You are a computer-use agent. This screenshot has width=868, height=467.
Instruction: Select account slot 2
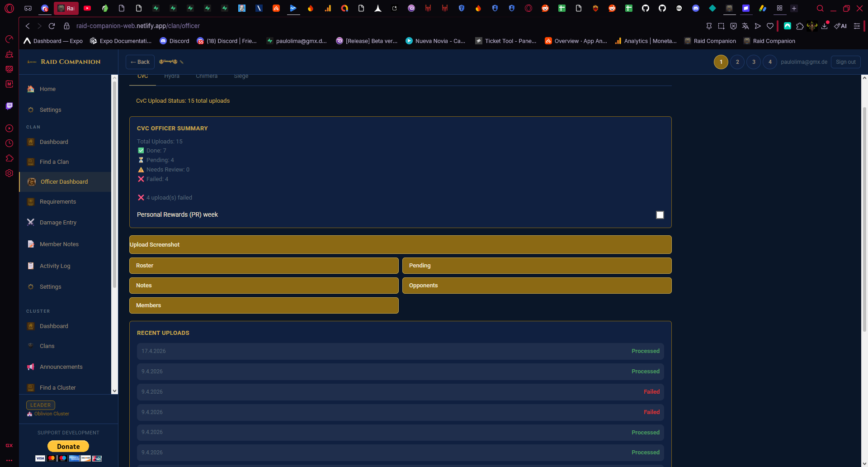coord(737,62)
